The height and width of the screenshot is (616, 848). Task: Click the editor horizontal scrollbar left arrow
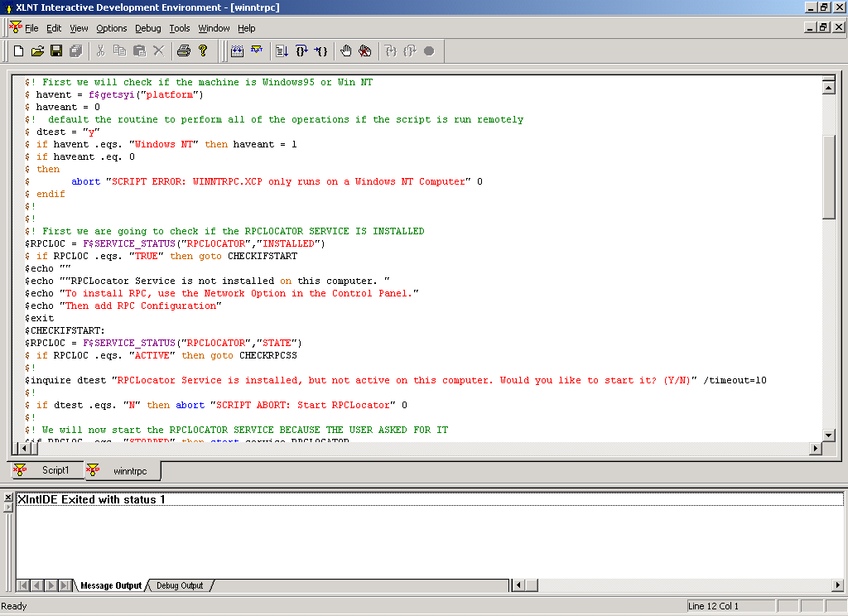tap(24, 449)
